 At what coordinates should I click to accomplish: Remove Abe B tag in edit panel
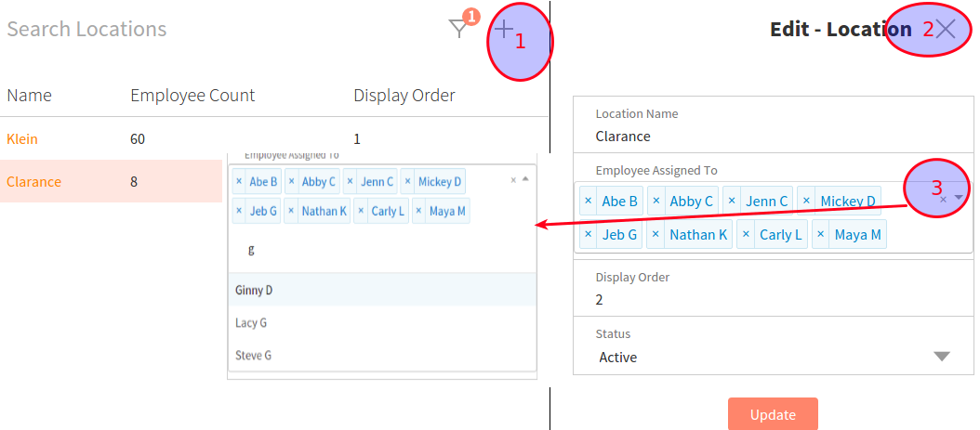(588, 201)
